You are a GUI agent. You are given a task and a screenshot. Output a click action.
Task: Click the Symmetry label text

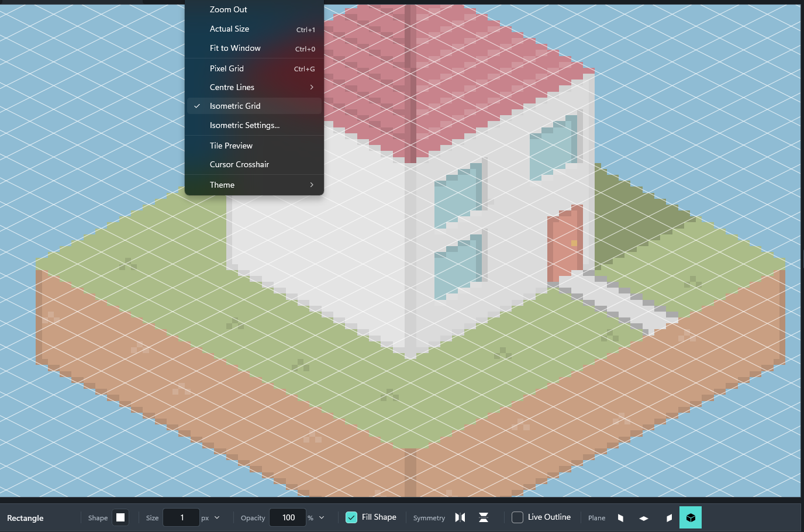click(x=429, y=518)
